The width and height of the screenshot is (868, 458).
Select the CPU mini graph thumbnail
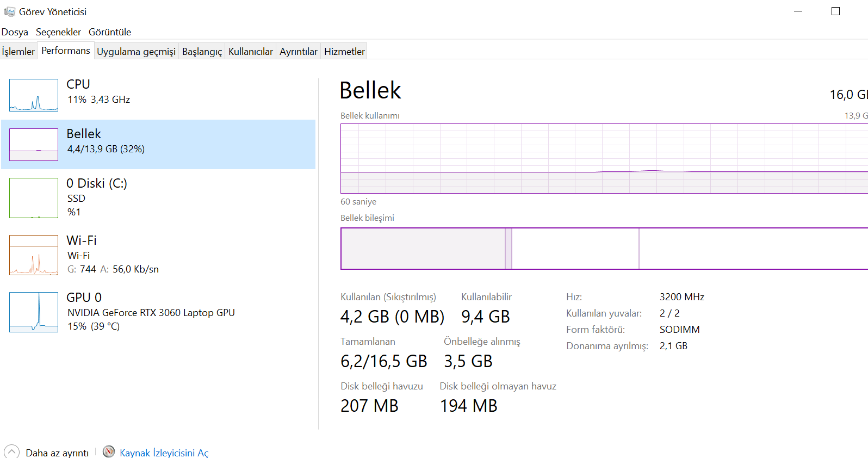click(34, 95)
